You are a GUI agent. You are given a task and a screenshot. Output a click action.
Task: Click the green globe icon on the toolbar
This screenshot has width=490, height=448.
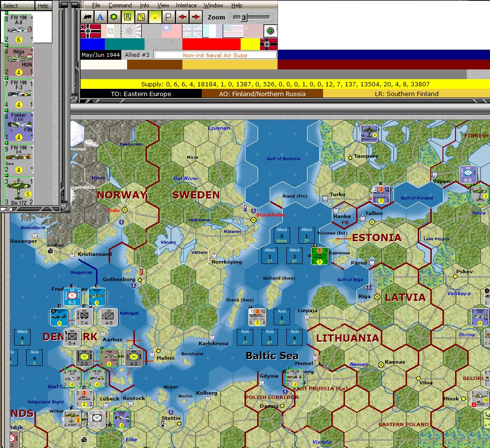click(x=113, y=16)
